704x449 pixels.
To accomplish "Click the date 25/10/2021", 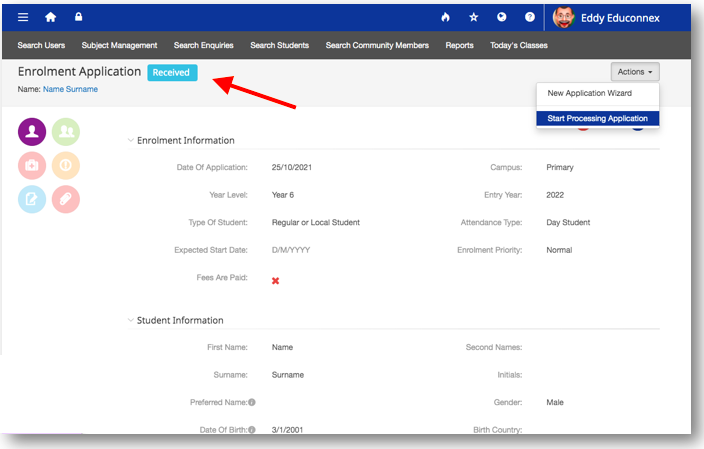I will [x=292, y=167].
